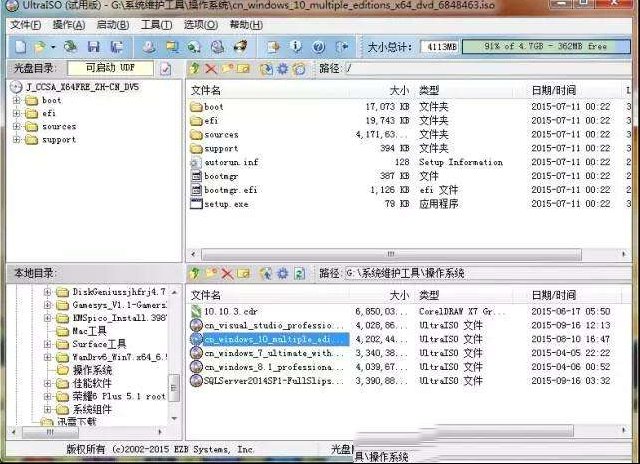Click the Mount to virtual drive icon
This screenshot has height=464, width=640.
217,47
